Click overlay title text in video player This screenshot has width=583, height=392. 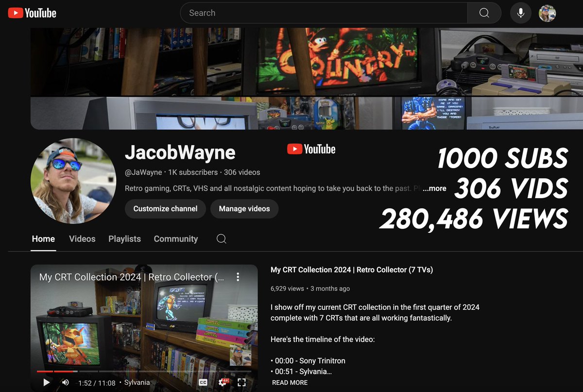pyautogui.click(x=132, y=277)
